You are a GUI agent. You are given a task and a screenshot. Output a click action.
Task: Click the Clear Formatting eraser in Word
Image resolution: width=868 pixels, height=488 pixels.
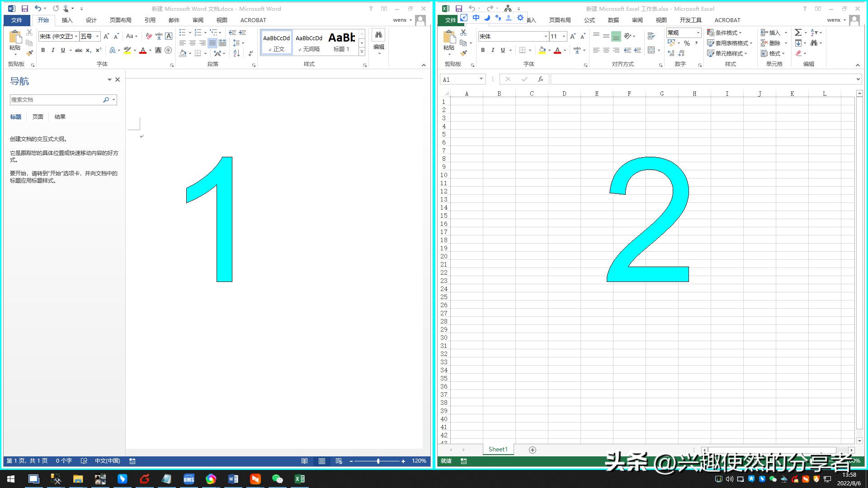[149, 37]
